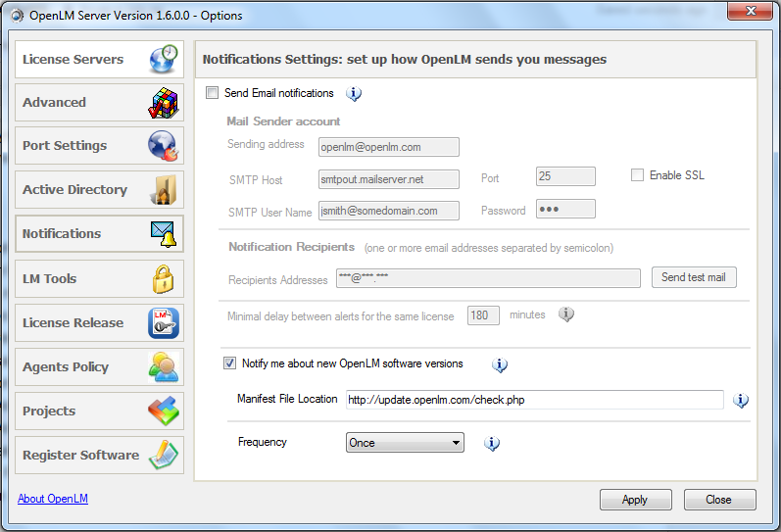Viewport: 781px width, 532px height.
Task: Open the About OpenLM link
Action: (53, 499)
